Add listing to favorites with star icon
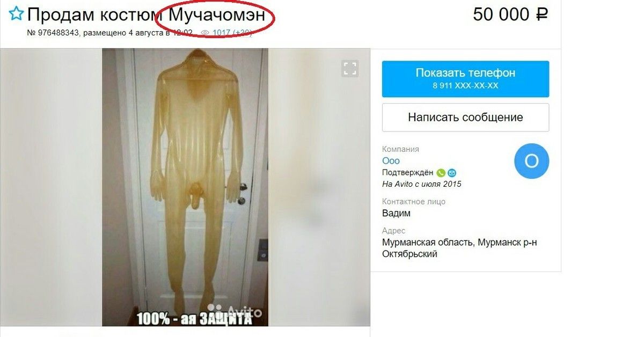Screen dimensions: 644x337 click(x=16, y=14)
